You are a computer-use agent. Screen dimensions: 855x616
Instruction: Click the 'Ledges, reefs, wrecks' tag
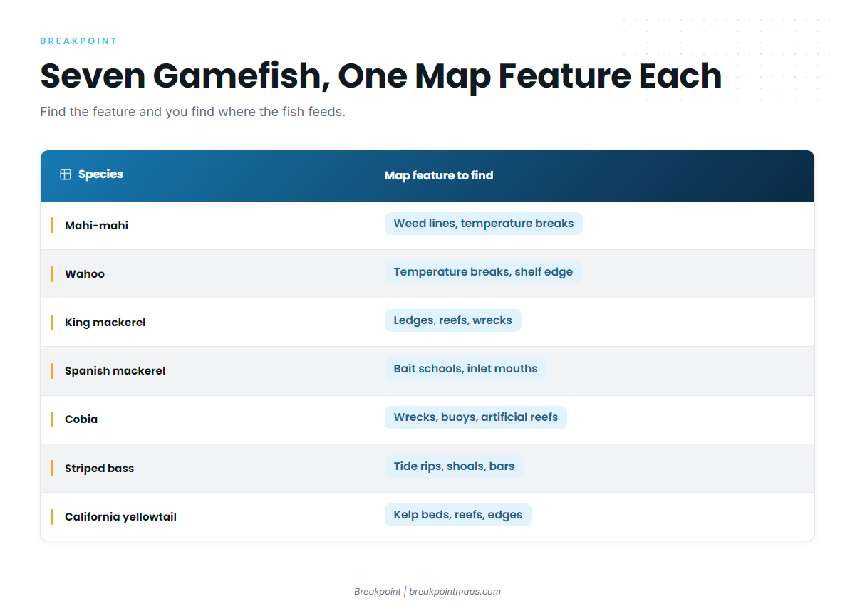453,320
